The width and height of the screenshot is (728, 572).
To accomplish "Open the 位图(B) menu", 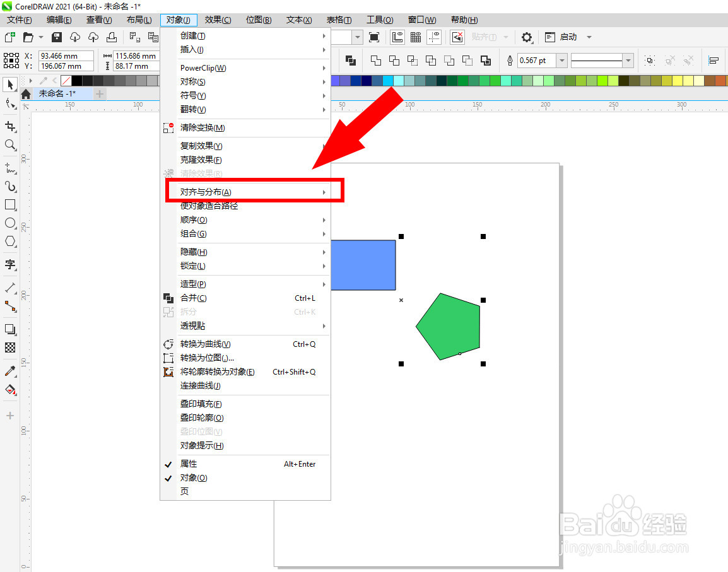I will point(259,20).
